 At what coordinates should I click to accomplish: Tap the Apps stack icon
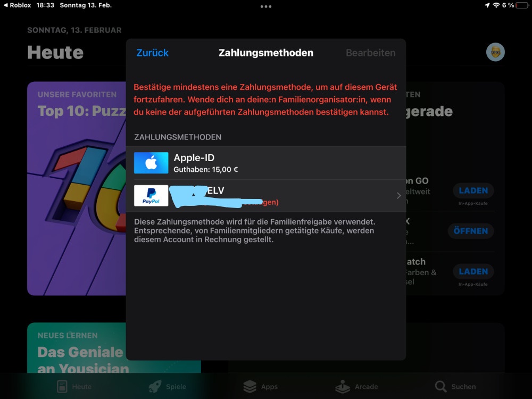click(x=250, y=386)
